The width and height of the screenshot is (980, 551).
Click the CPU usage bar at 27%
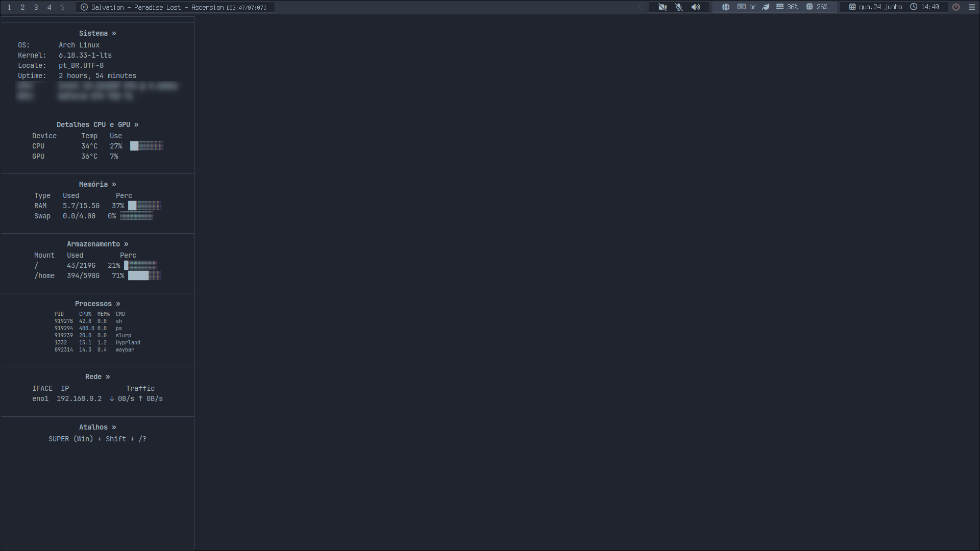point(146,146)
